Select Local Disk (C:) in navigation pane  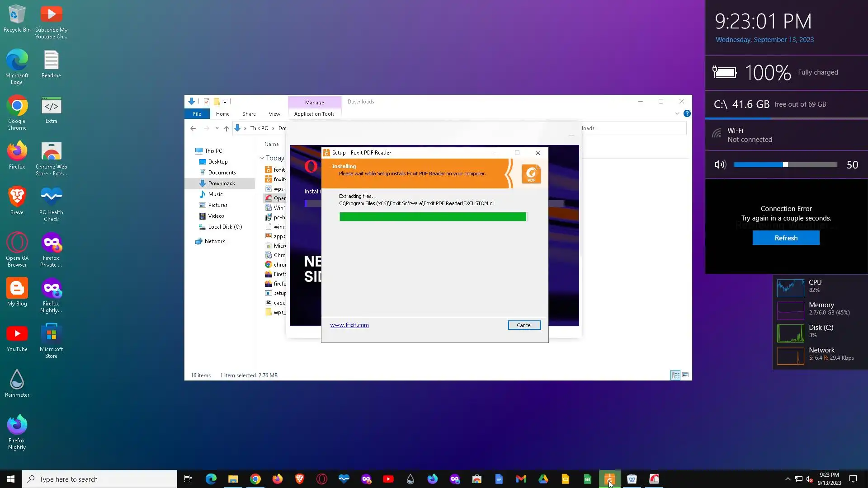click(225, 227)
